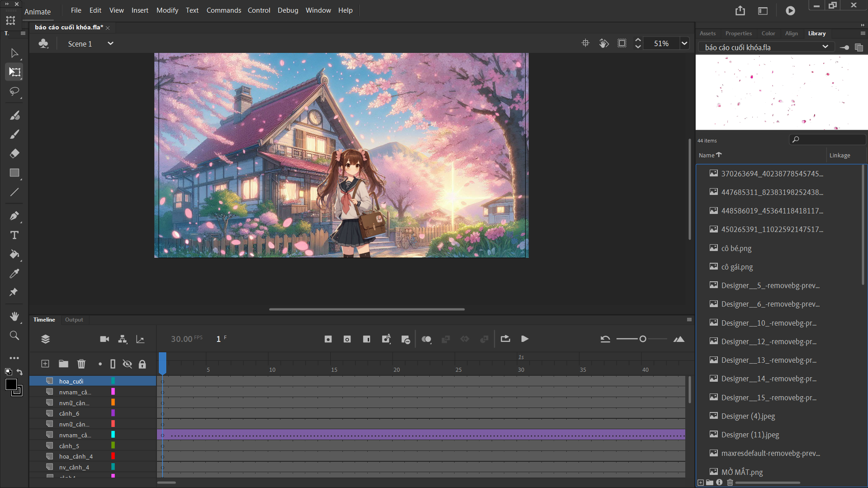This screenshot has width=868, height=488.
Task: Select the Paint Bucket tool
Action: (x=14, y=254)
